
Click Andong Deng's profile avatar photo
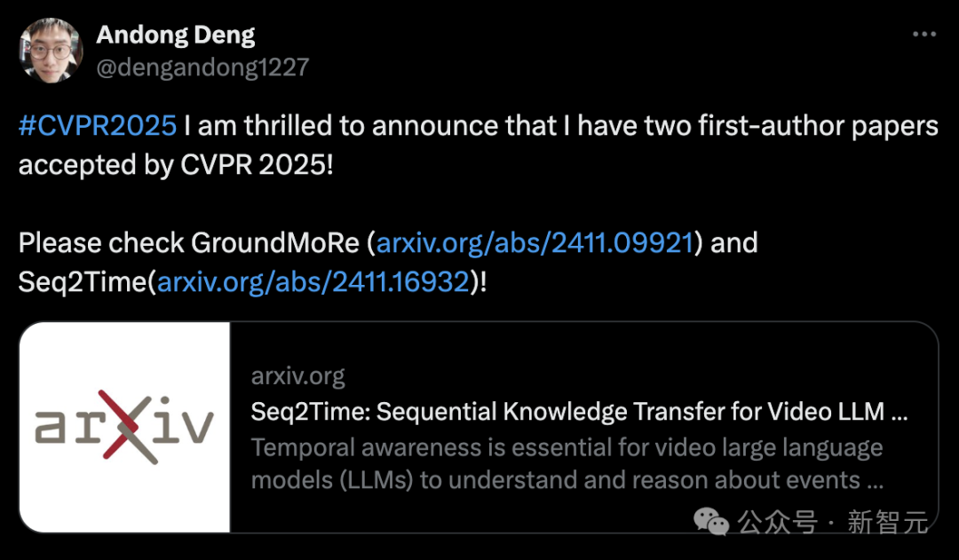[x=52, y=50]
